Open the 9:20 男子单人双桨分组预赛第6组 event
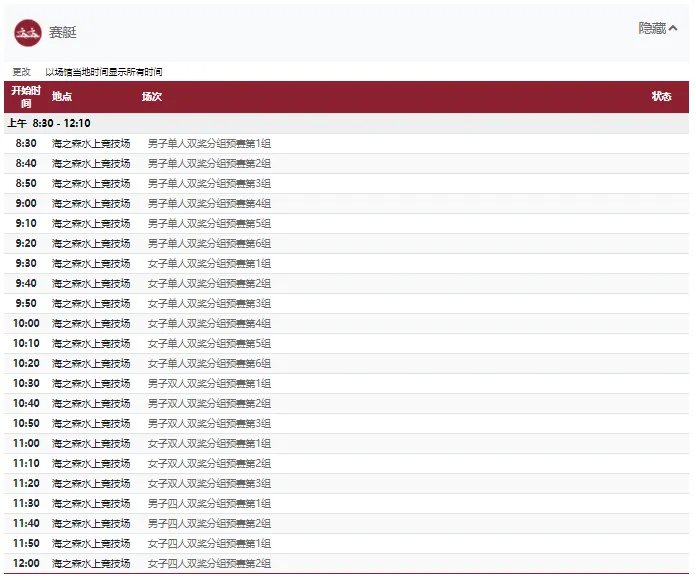 coord(209,244)
